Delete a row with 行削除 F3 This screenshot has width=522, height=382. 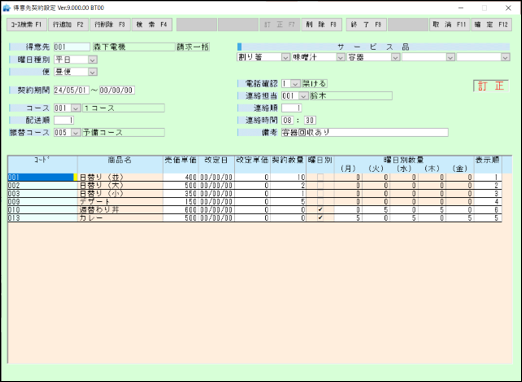110,25
